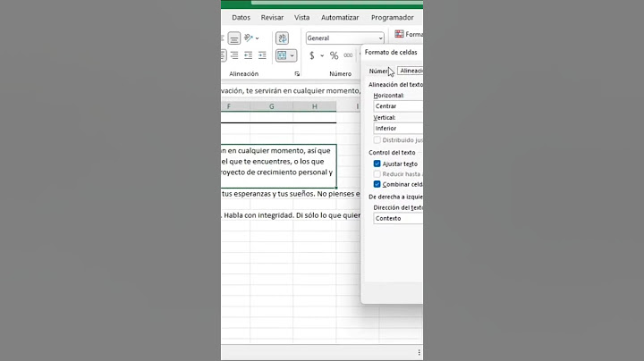Expand the merge and center dropdown arrow
Viewport: 644px width, 361px height.
292,55
